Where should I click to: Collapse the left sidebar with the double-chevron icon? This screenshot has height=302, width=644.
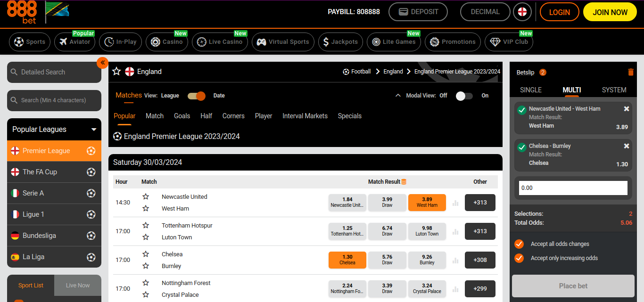pyautogui.click(x=102, y=63)
